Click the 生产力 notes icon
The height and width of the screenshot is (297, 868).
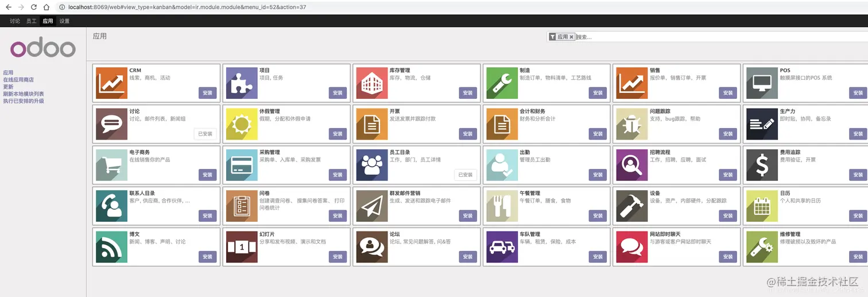click(762, 124)
